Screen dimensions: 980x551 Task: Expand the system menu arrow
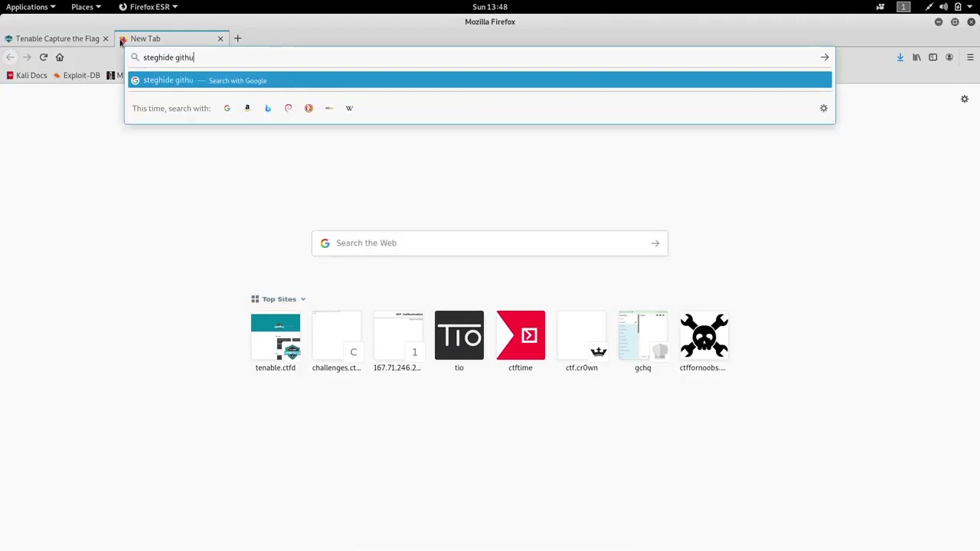[970, 7]
